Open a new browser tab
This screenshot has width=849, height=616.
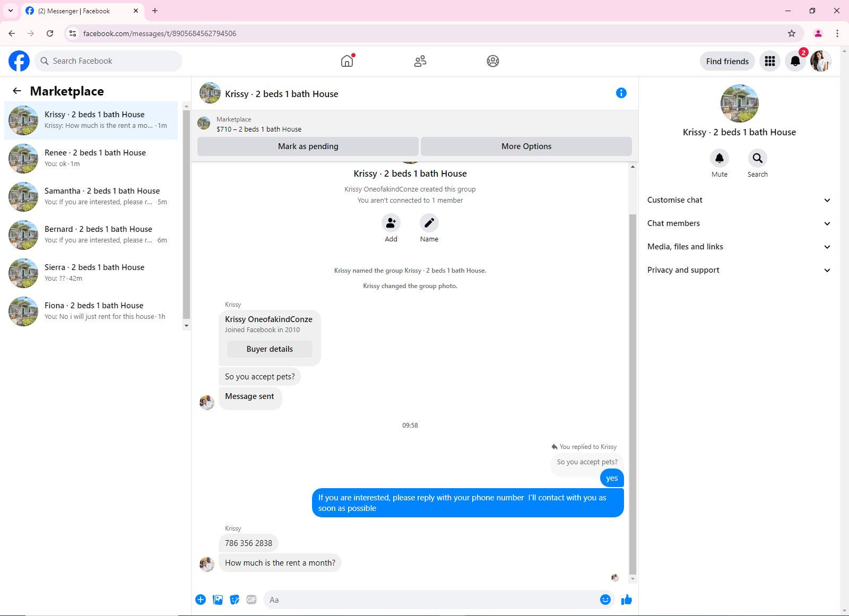point(155,11)
